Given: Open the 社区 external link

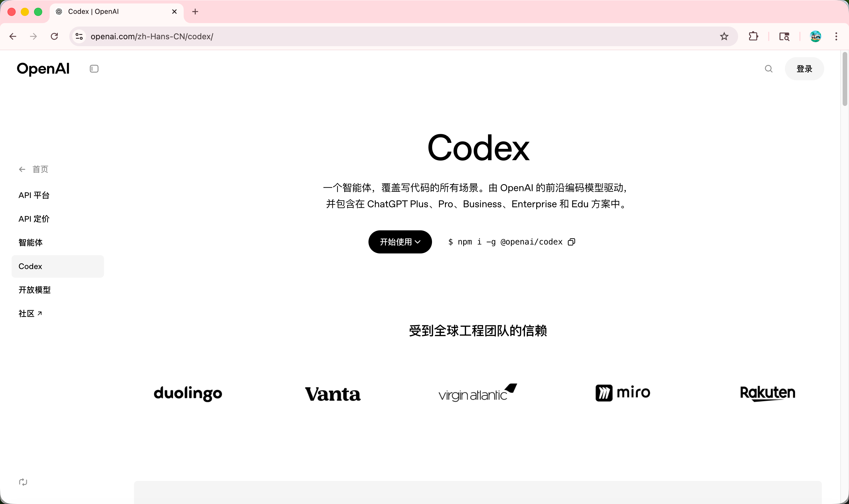Looking at the screenshot, I should click(30, 313).
